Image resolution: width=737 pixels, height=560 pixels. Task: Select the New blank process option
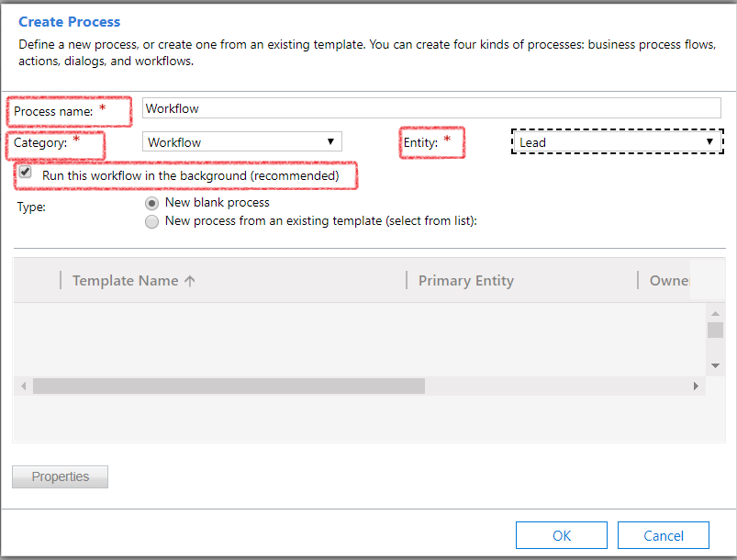151,203
